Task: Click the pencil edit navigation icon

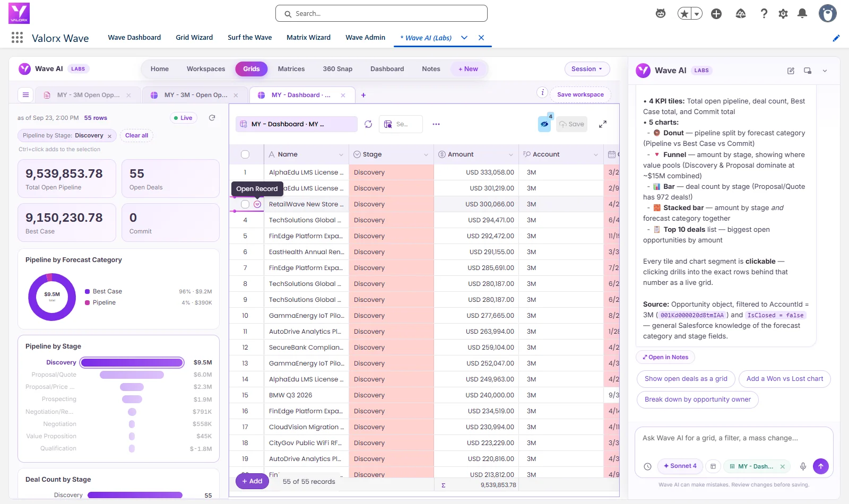Action: pos(836,38)
